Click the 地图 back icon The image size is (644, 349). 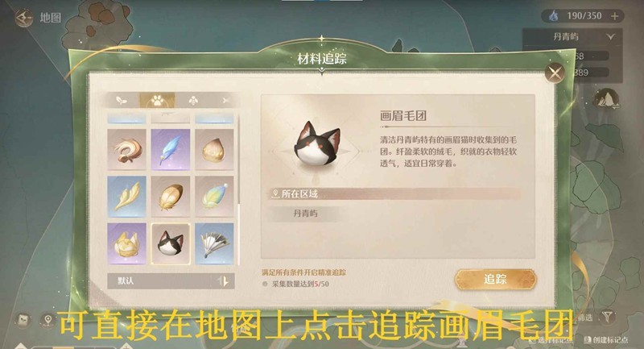[24, 17]
